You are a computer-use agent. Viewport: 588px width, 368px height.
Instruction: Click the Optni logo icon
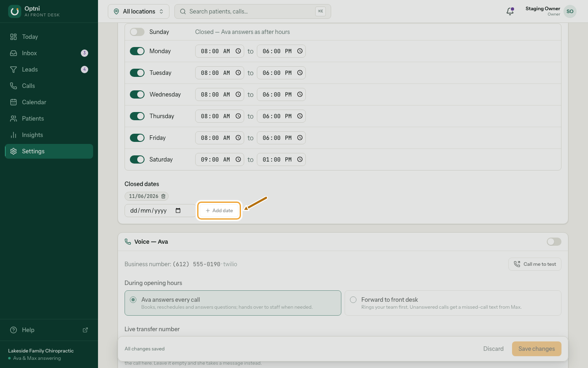(x=15, y=11)
